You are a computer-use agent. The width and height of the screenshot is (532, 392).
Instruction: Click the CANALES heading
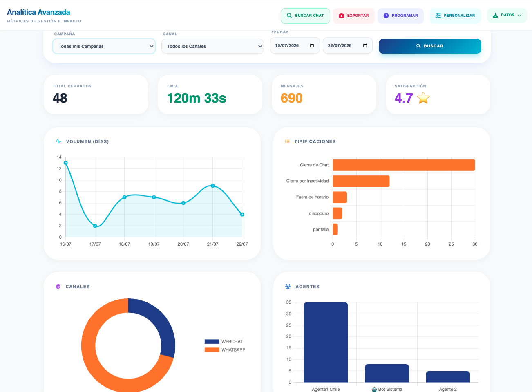(78, 287)
